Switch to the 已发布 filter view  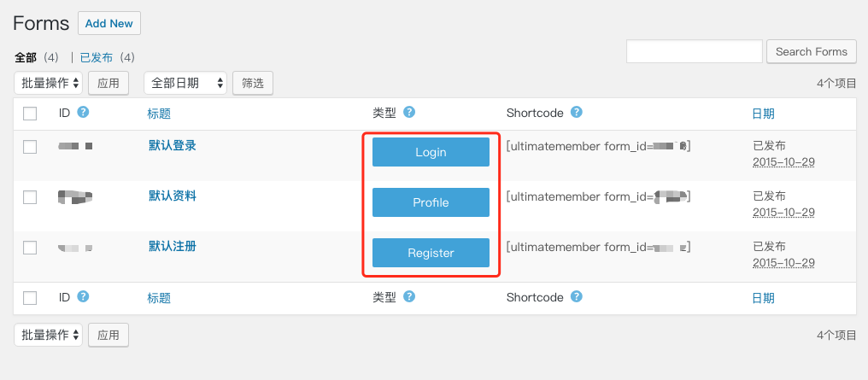click(x=96, y=58)
